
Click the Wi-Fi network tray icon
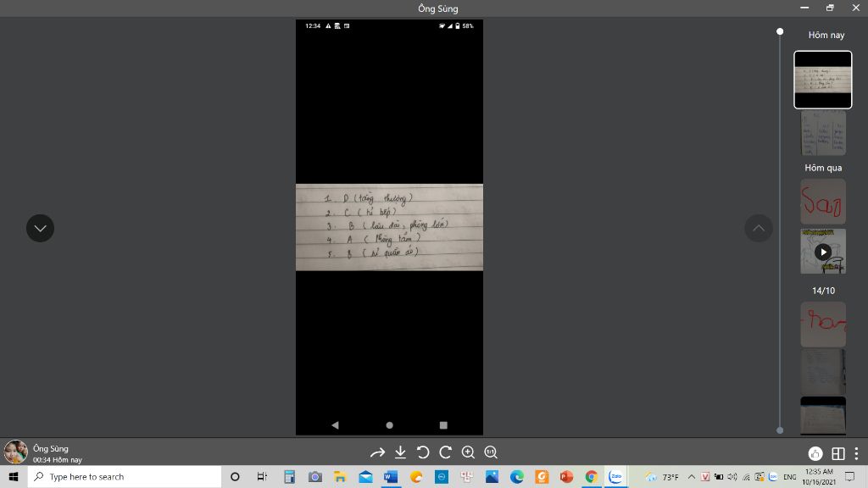click(746, 476)
